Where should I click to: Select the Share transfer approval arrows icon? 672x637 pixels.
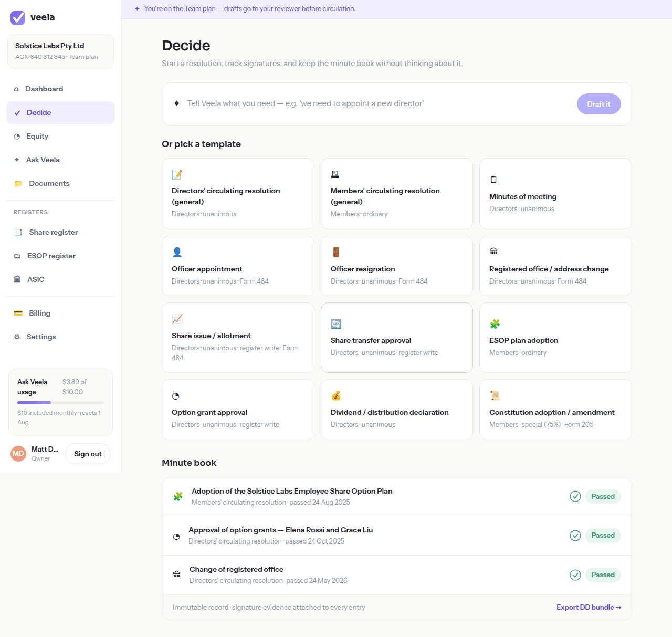point(337,324)
